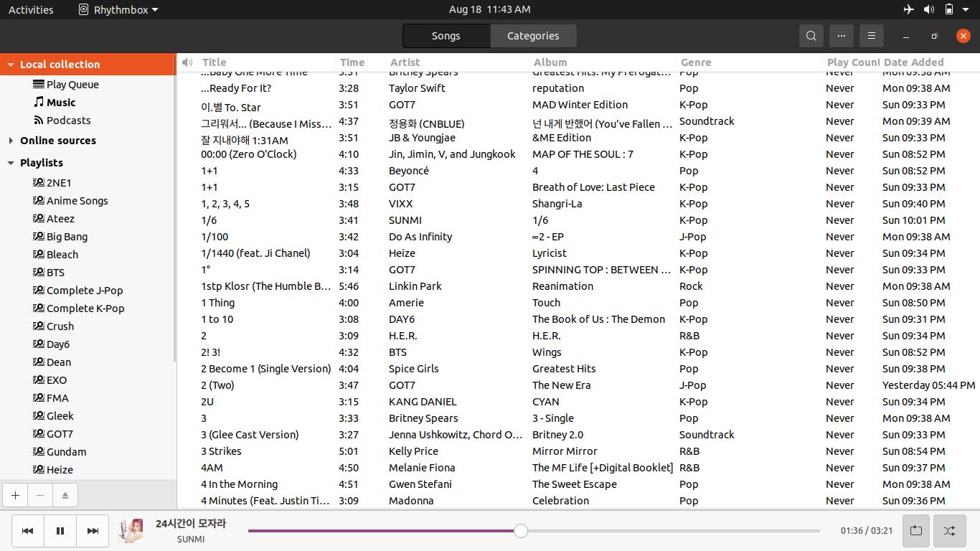Open the Podcasts library source
Viewport: 980px width, 551px height.
click(x=68, y=121)
